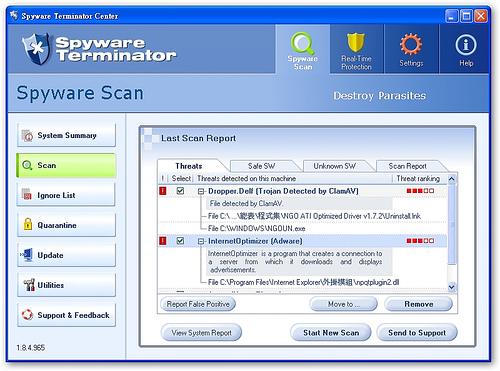Click the Remove button
This screenshot has width=500, height=371.
click(419, 304)
